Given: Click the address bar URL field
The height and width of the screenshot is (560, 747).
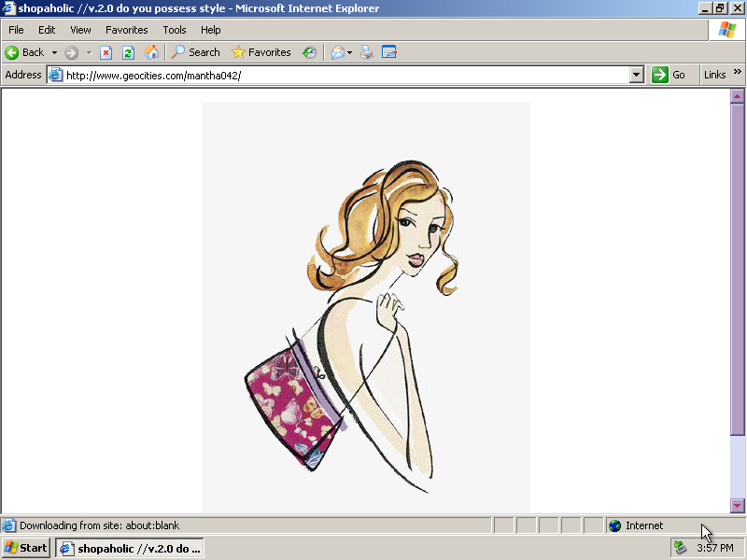Looking at the screenshot, I should click(345, 76).
